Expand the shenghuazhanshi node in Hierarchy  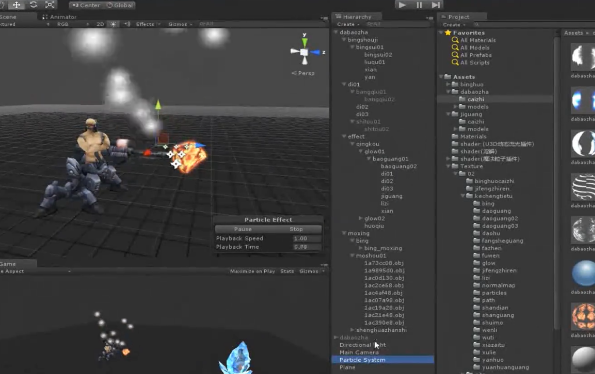click(352, 330)
